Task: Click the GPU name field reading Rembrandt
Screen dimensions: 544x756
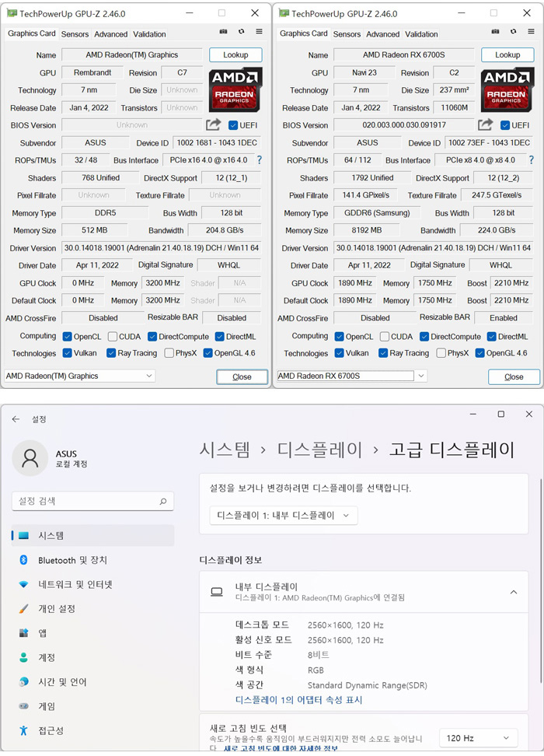Action: (x=92, y=72)
